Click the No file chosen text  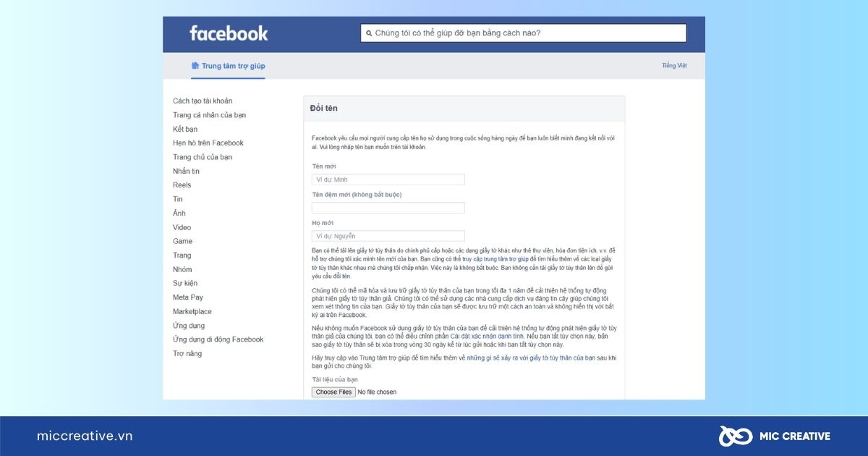click(x=377, y=392)
